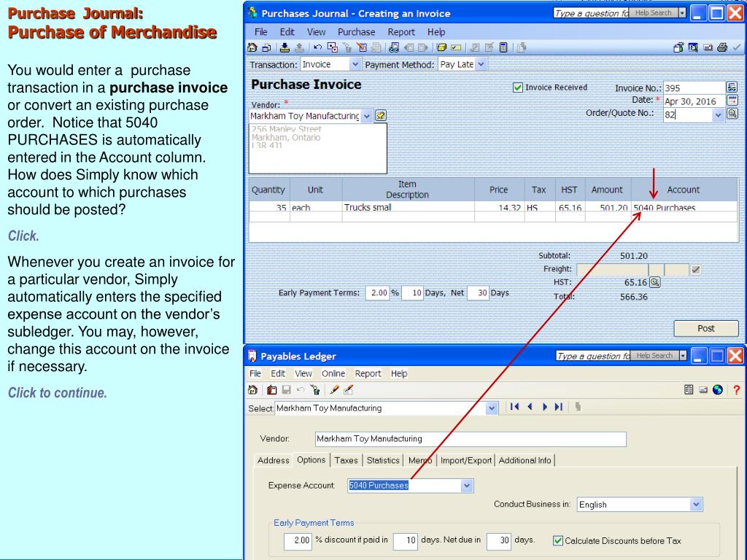Open Help Search dropdown arrow in Purchases Journal
Screen dimensions: 747x560
[682, 13]
